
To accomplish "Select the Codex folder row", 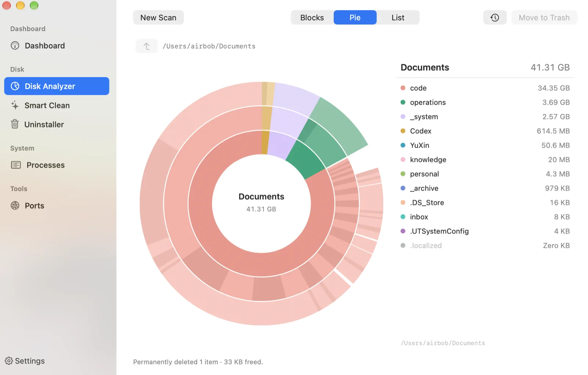I will point(485,131).
